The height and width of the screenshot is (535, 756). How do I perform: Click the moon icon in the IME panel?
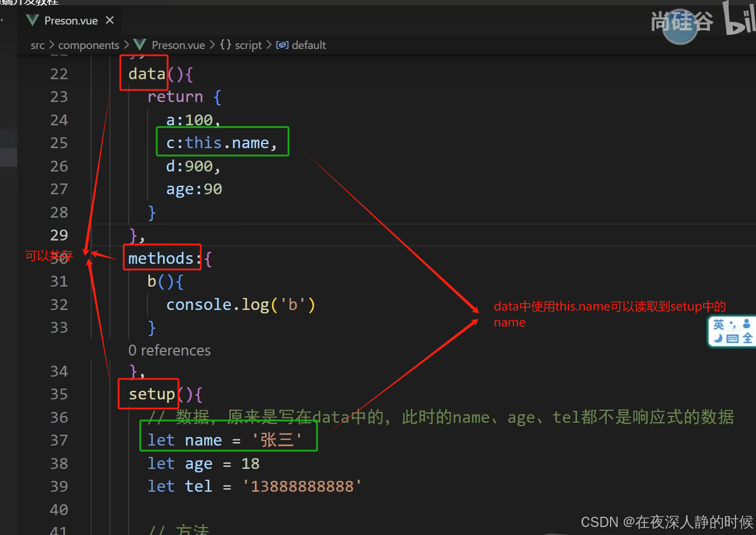coord(718,338)
